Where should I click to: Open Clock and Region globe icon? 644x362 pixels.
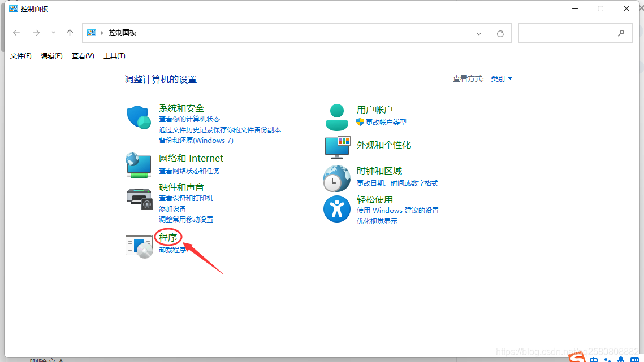click(337, 178)
